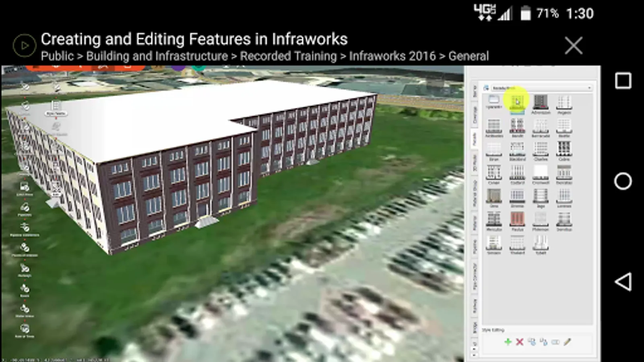Switch to the 3D Model style tab
The width and height of the screenshot is (644, 362).
point(475,162)
